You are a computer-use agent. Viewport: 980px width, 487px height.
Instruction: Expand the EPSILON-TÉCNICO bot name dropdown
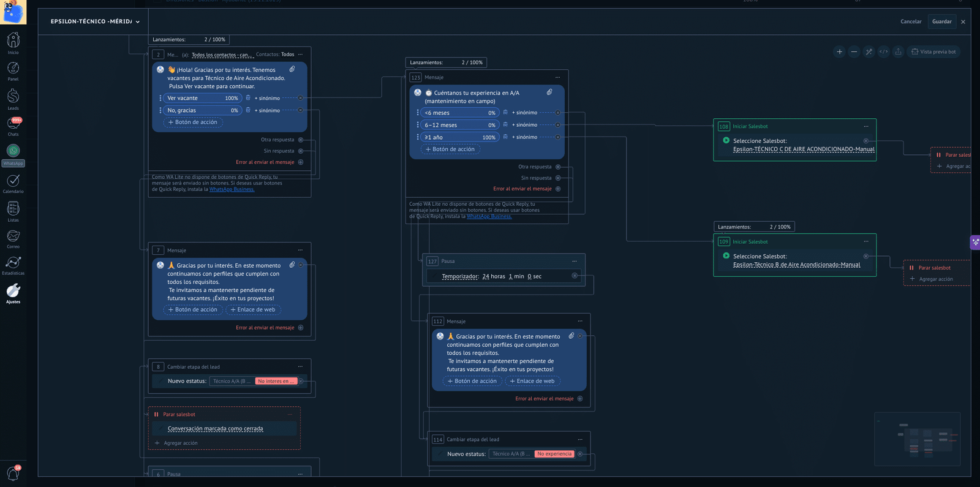pyautogui.click(x=137, y=22)
